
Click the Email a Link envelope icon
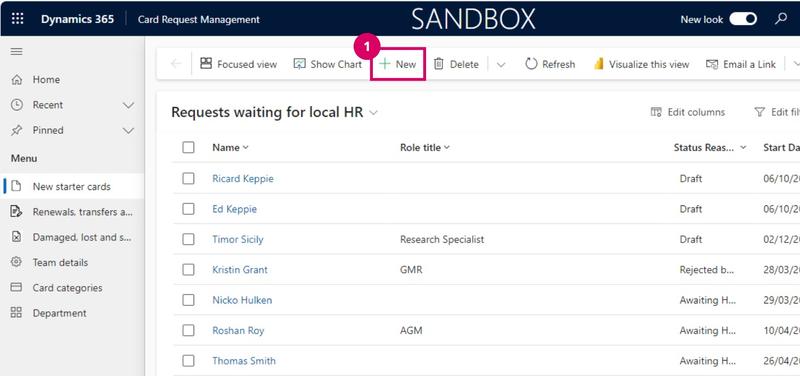pyautogui.click(x=712, y=64)
